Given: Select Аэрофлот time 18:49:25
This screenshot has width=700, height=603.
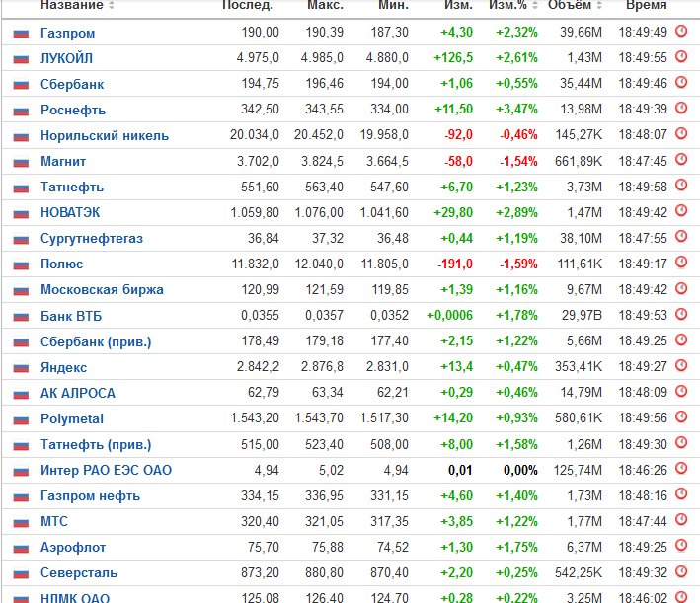Looking at the screenshot, I should (x=643, y=547).
